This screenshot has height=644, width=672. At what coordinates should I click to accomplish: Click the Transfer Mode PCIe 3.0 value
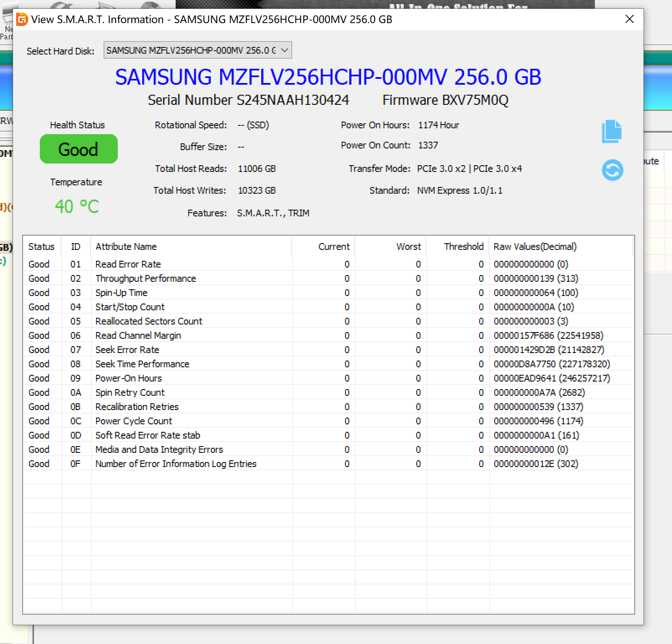(470, 169)
